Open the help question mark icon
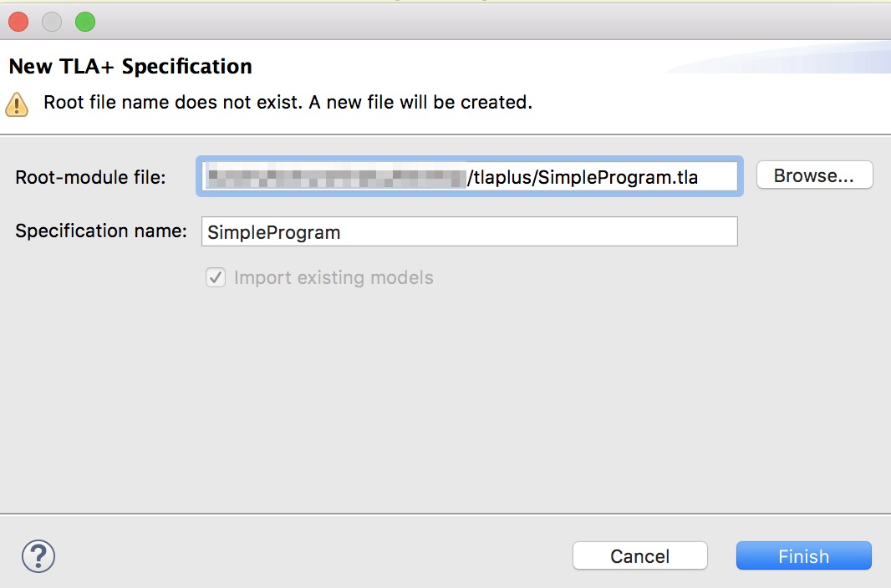 click(38, 556)
